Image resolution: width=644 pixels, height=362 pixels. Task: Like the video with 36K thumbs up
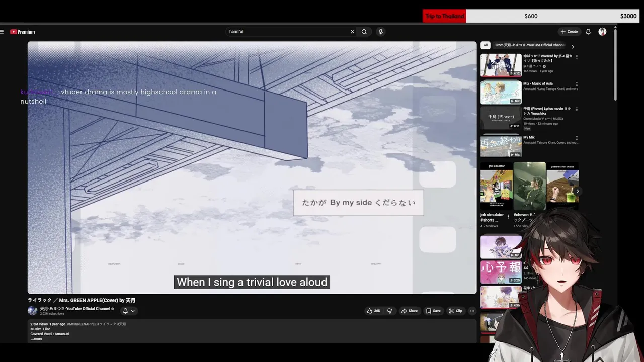pyautogui.click(x=373, y=311)
